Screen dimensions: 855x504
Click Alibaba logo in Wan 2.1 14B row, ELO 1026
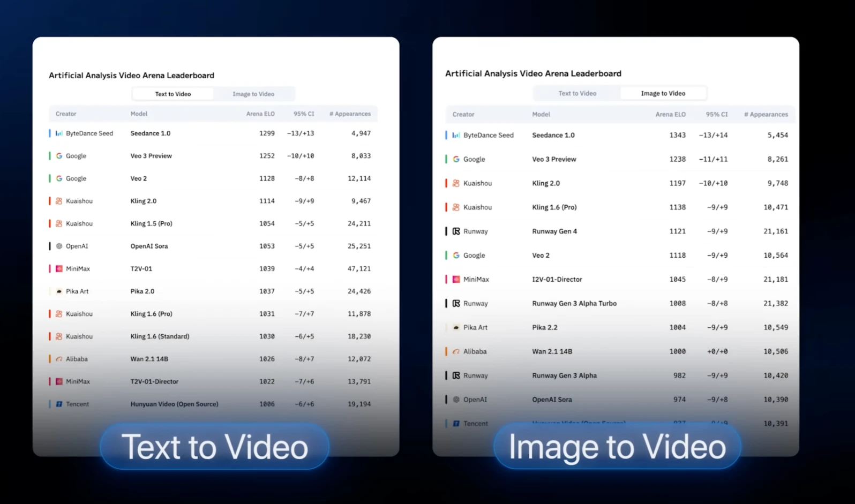(59, 359)
